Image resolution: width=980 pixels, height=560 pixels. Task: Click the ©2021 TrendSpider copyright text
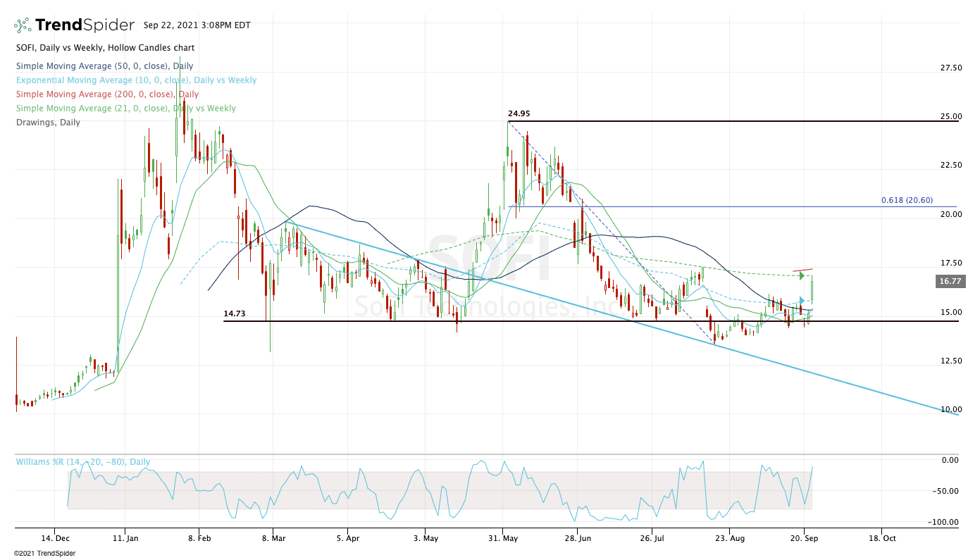(44, 554)
